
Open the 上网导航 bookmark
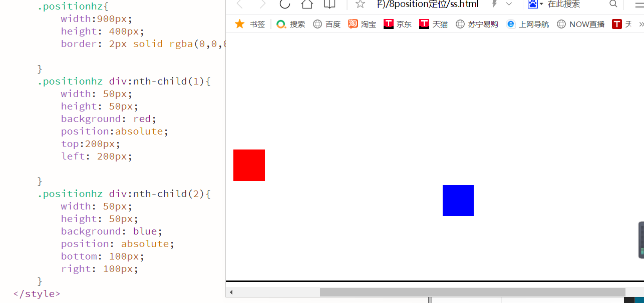527,24
